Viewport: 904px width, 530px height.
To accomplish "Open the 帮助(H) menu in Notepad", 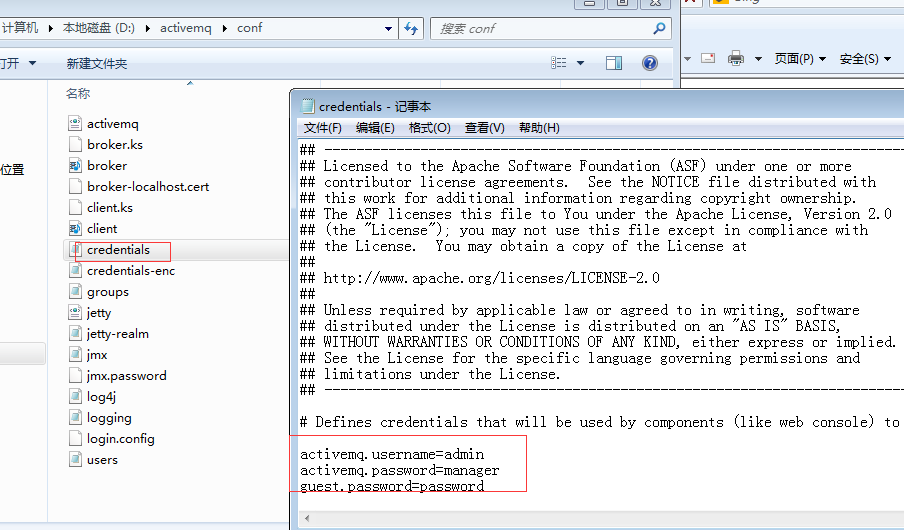I will click(539, 128).
